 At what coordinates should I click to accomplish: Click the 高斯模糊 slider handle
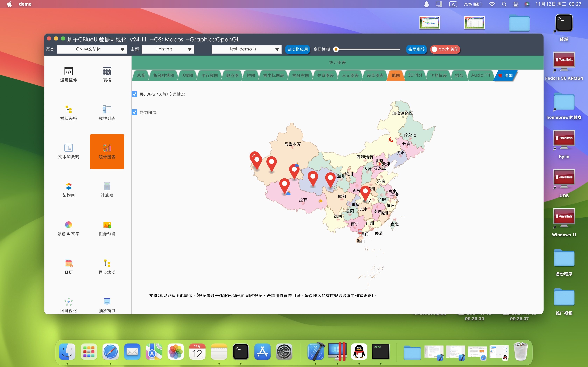[336, 49]
